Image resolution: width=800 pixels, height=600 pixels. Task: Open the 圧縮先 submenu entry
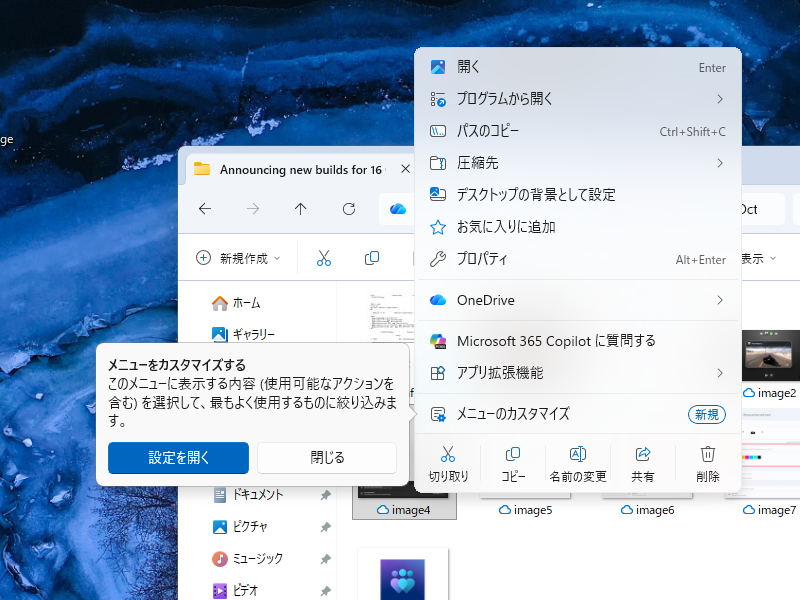pyautogui.click(x=578, y=163)
